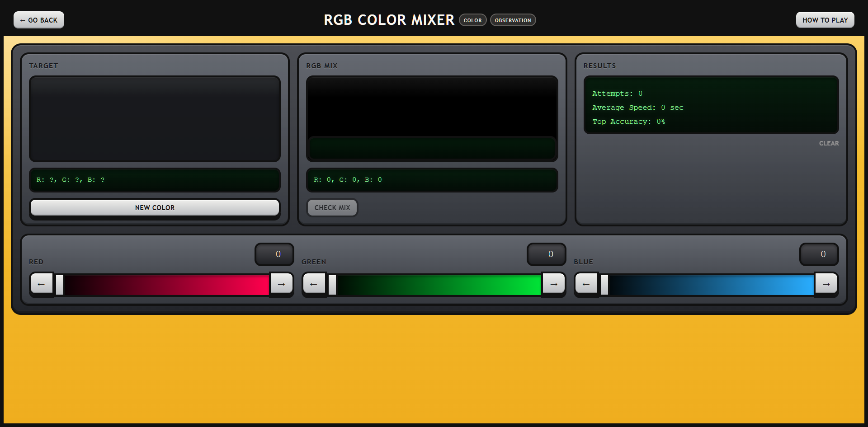Click the blue decrease left arrow
This screenshot has height=427, width=868.
click(586, 284)
